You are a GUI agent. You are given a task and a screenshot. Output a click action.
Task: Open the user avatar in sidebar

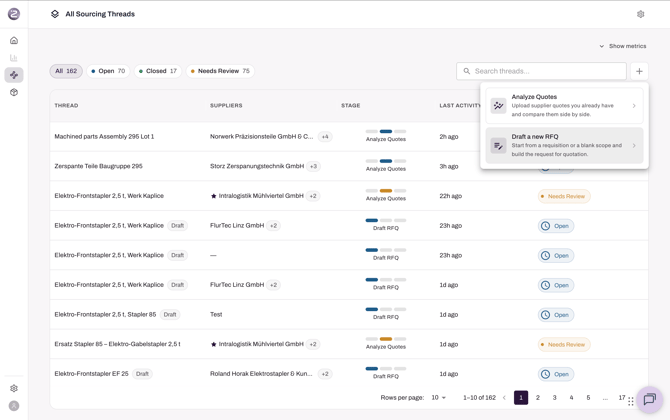[14, 405]
